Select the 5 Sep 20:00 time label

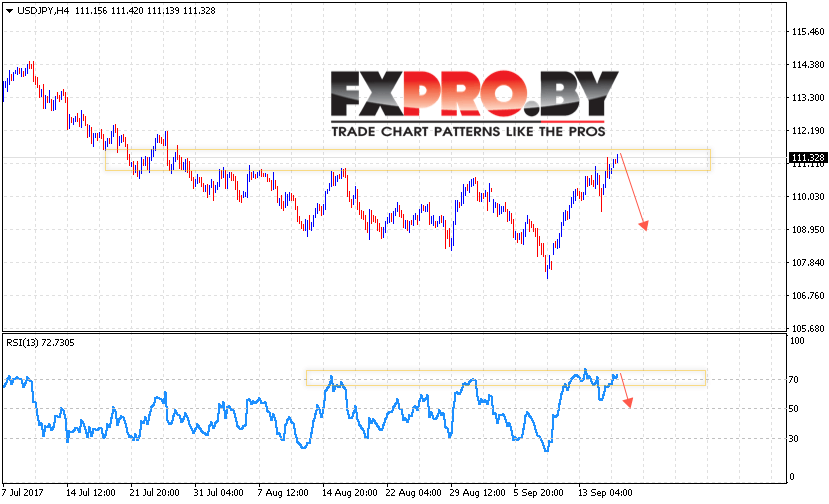[x=538, y=493]
